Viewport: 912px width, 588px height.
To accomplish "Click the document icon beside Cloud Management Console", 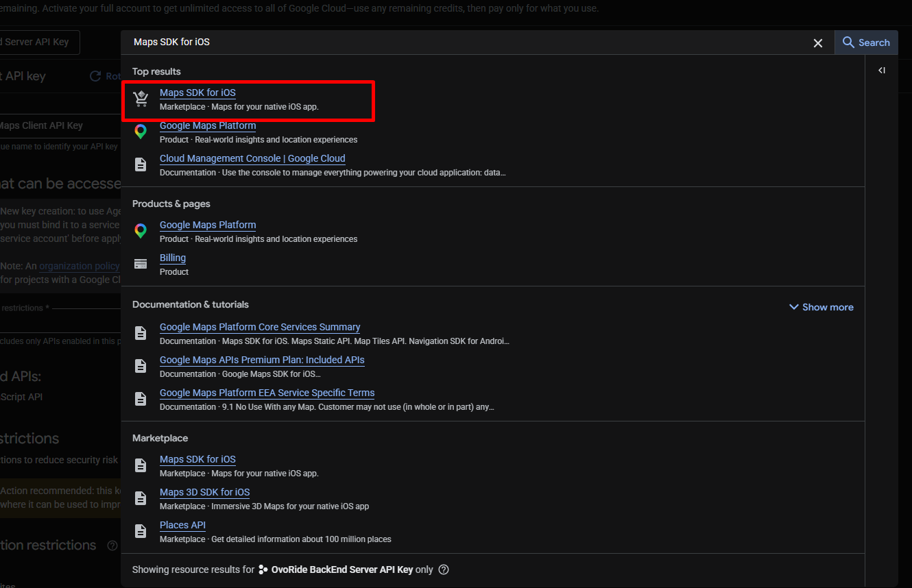I will (141, 164).
